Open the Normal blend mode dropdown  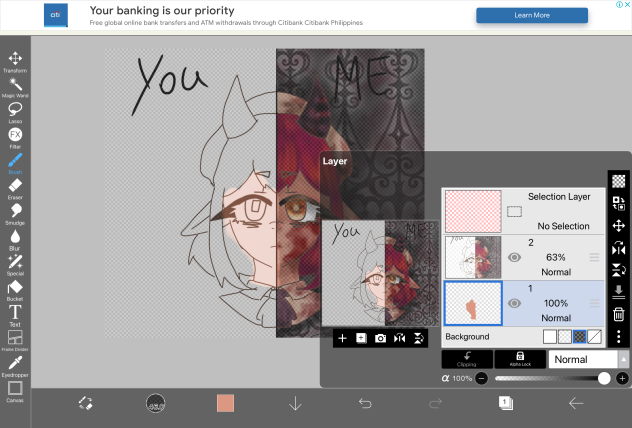(x=588, y=359)
